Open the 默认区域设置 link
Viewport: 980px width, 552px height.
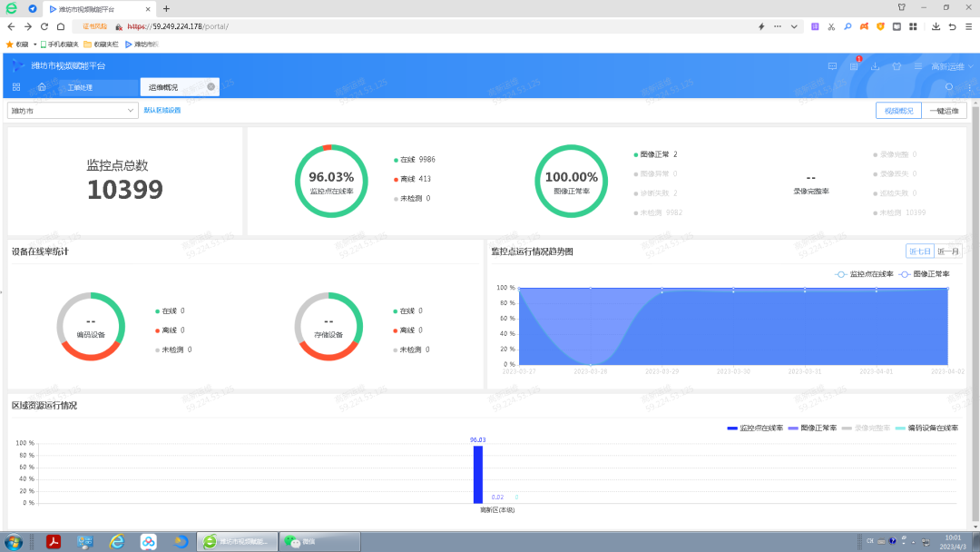coord(162,110)
